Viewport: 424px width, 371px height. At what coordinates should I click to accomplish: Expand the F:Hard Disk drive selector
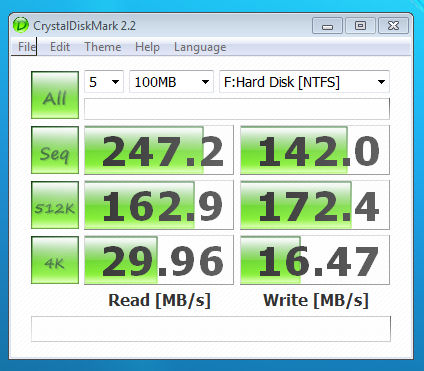click(304, 82)
